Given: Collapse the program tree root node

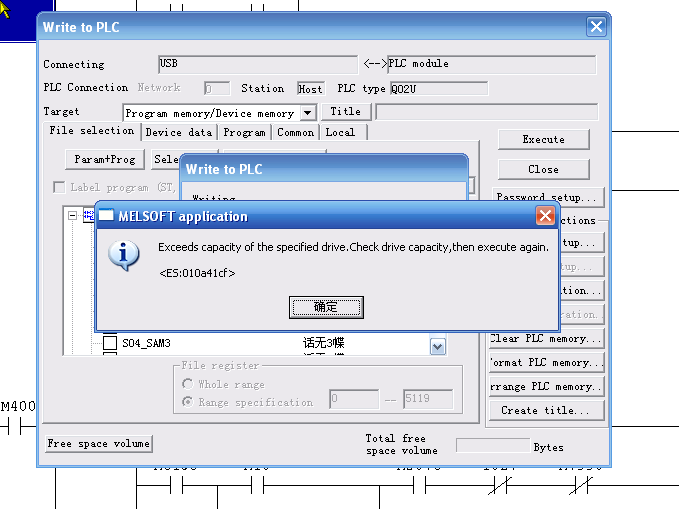Looking at the screenshot, I should pyautogui.click(x=72, y=215).
